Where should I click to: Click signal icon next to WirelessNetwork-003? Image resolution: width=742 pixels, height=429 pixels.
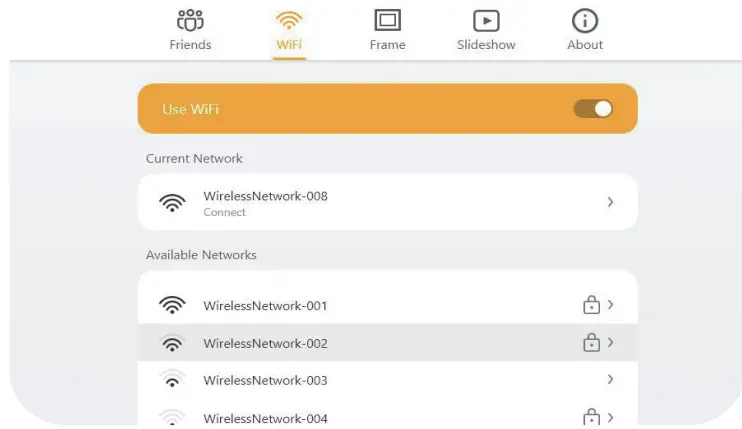click(173, 380)
